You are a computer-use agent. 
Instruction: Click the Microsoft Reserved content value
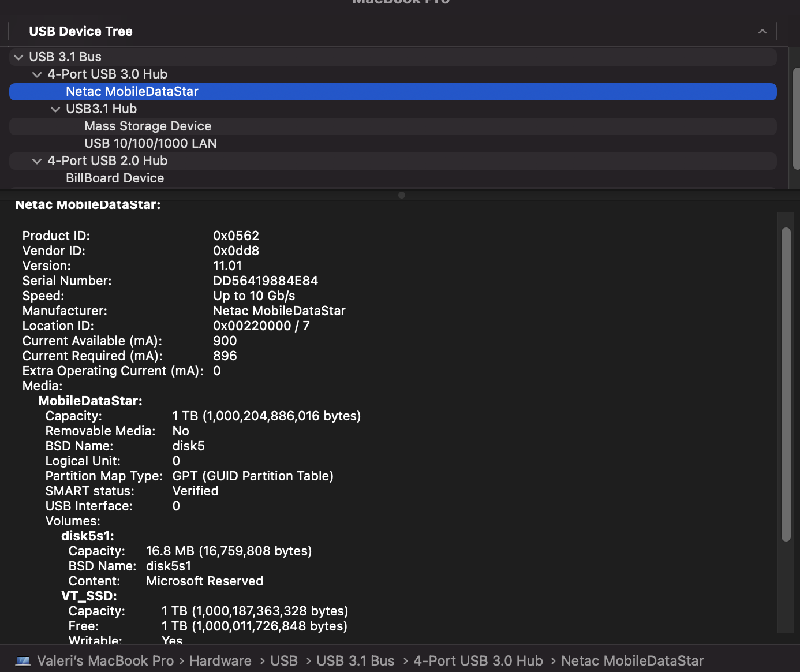[x=204, y=581]
